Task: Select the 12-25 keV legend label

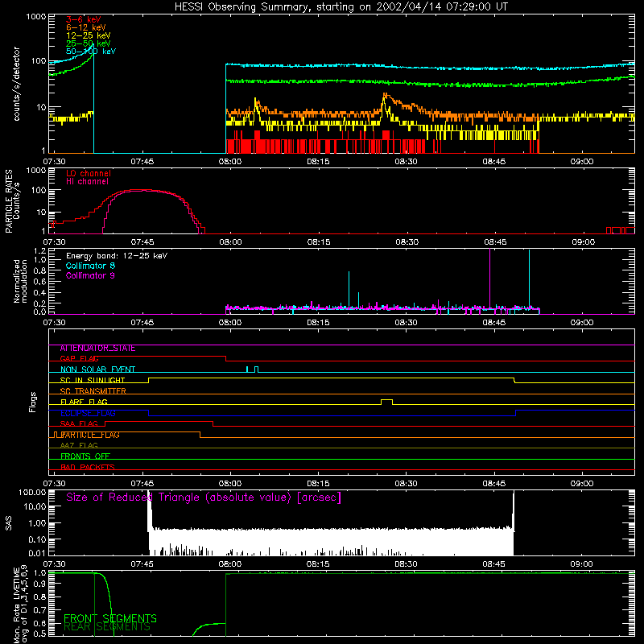Action: (x=88, y=35)
